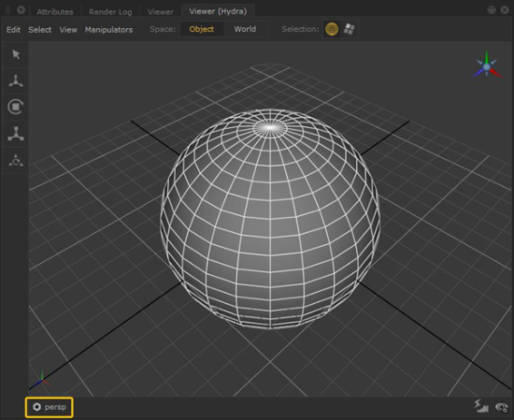The image size is (514, 420).
Task: Expand the Manipulators menu
Action: 109,30
